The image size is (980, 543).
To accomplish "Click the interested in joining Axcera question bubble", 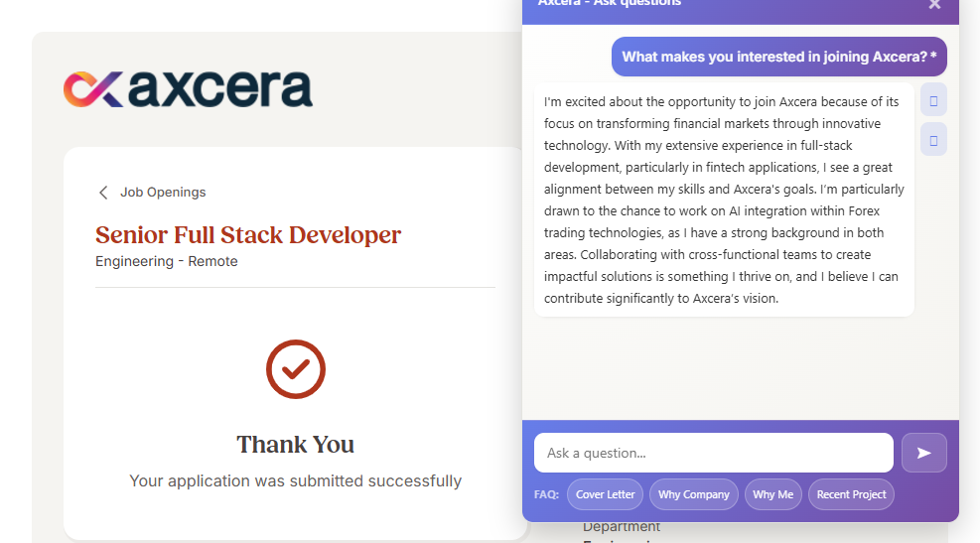I will click(778, 57).
